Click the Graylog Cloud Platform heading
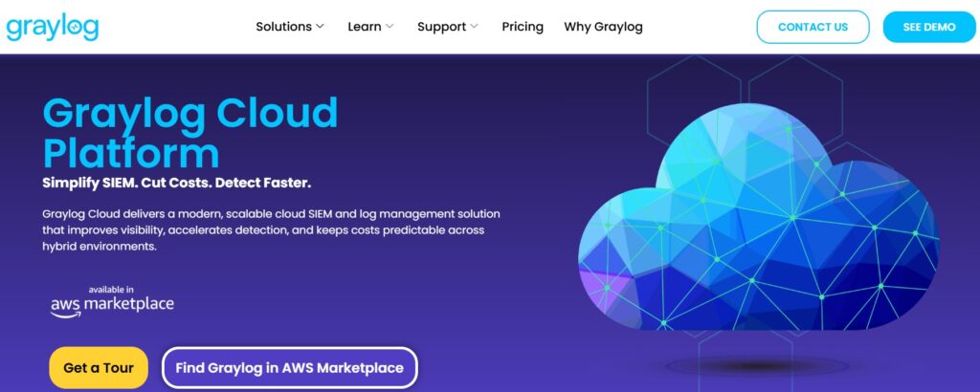This screenshot has width=980, height=392. point(190,132)
